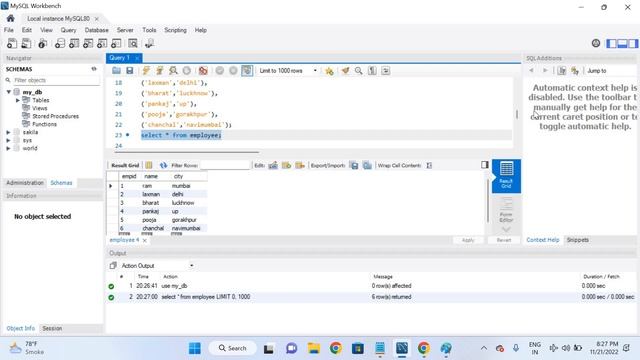Click the Filter Rows input field
Image resolution: width=640 pixels, height=360 pixels.
(x=224, y=165)
